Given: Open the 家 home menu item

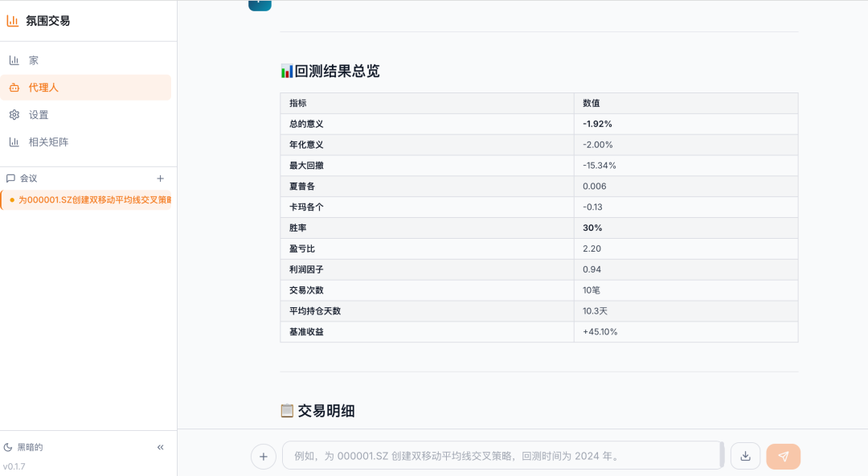Looking at the screenshot, I should (x=86, y=60).
